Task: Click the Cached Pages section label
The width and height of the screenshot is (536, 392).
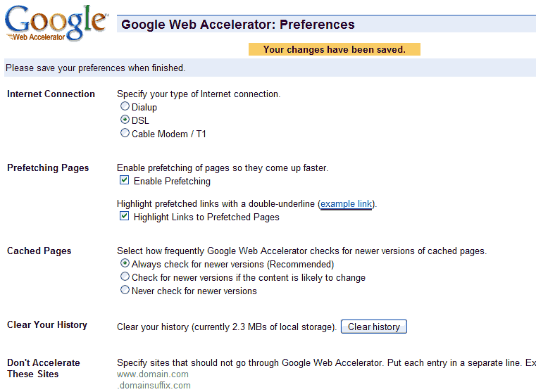Action: tap(39, 251)
